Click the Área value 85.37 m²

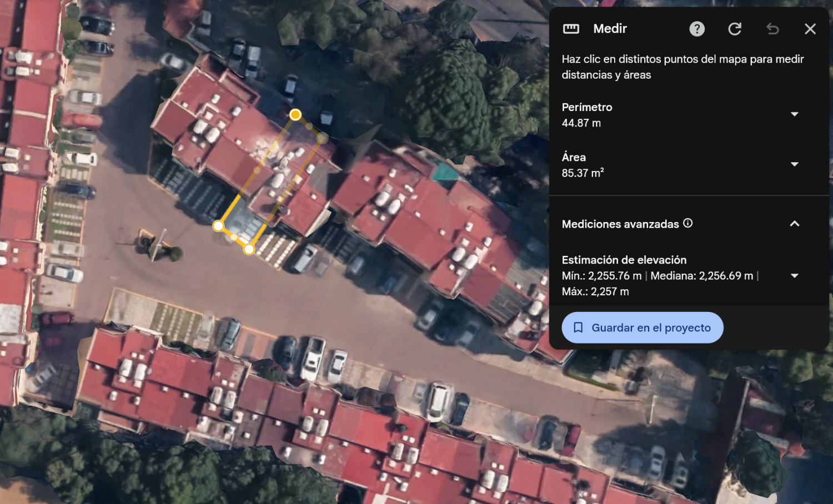(x=583, y=173)
